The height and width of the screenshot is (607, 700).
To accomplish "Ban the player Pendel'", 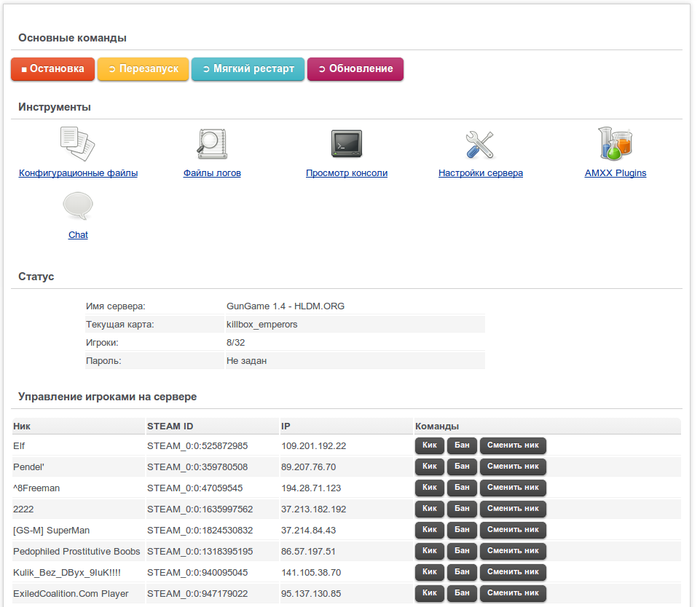I will [x=462, y=467].
